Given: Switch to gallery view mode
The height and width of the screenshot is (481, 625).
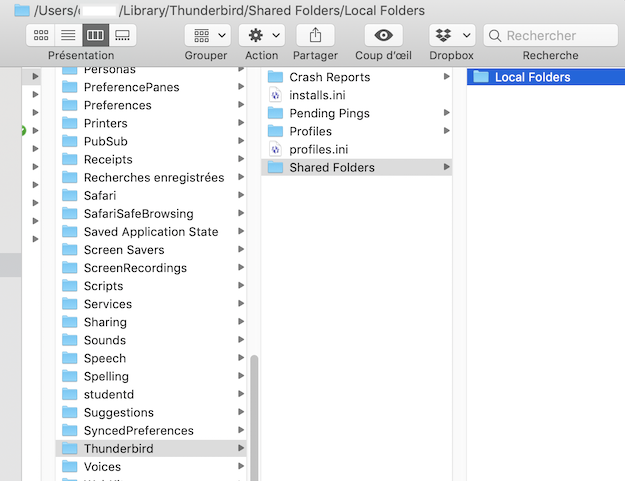Looking at the screenshot, I should click(x=122, y=35).
